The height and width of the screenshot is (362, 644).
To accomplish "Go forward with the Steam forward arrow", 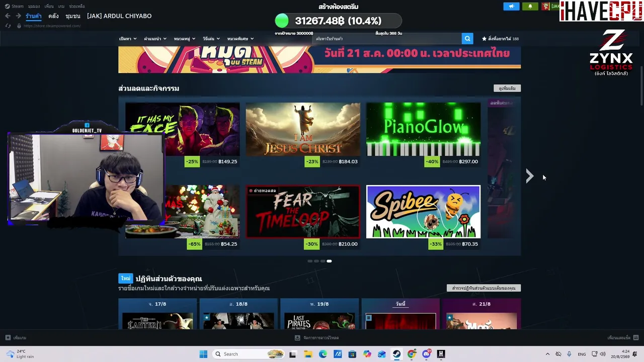I will point(18,16).
